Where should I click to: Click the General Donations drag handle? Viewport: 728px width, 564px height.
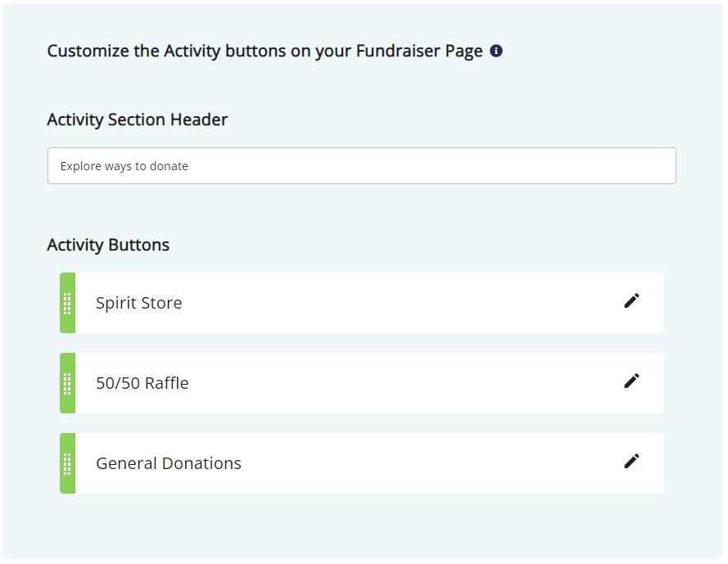point(66,462)
